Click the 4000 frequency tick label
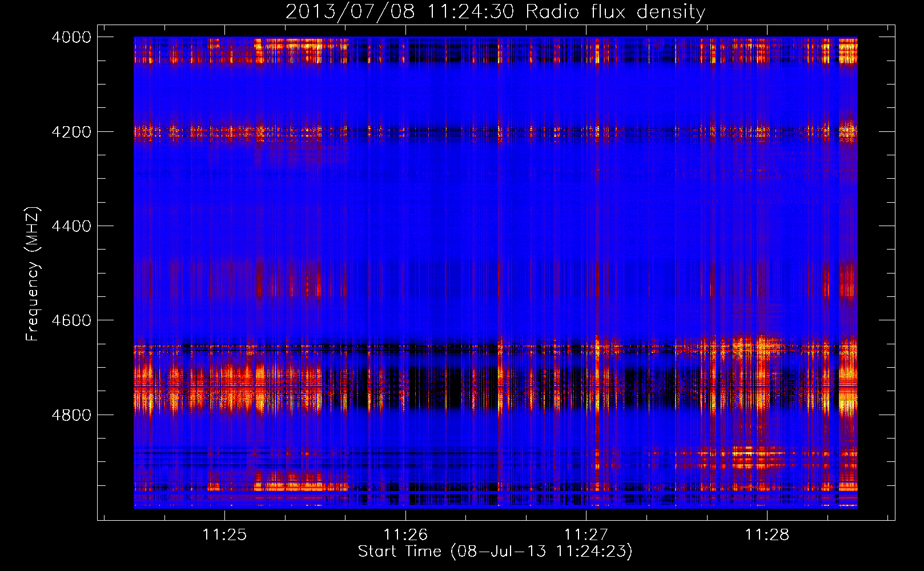The image size is (924, 571). (71, 37)
